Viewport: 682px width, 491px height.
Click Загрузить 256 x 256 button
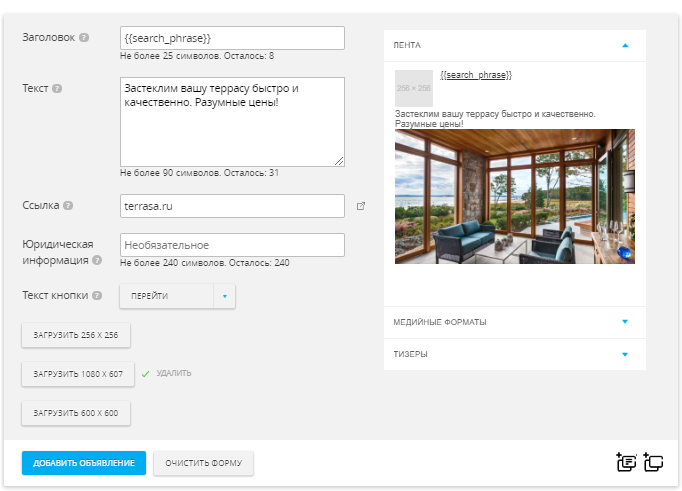76,335
